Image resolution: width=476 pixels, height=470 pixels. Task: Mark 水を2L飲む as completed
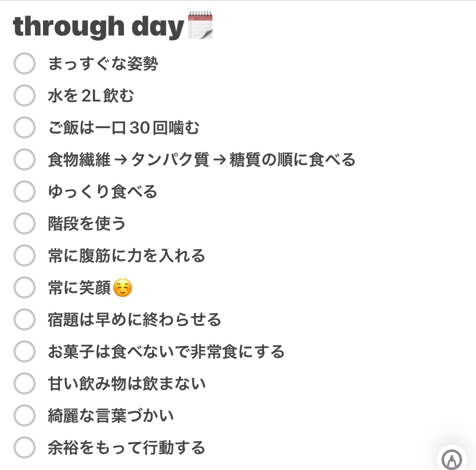pos(24,95)
